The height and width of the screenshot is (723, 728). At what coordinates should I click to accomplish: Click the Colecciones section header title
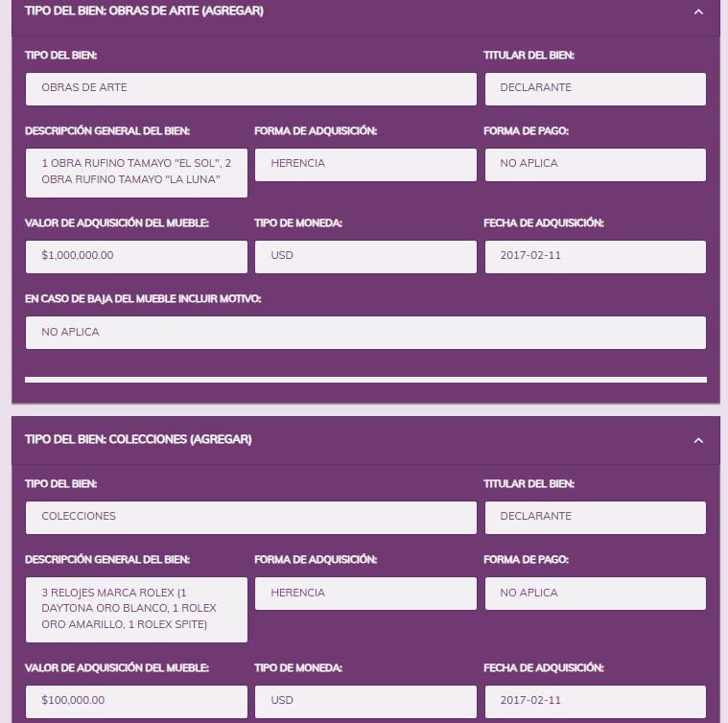point(138,439)
